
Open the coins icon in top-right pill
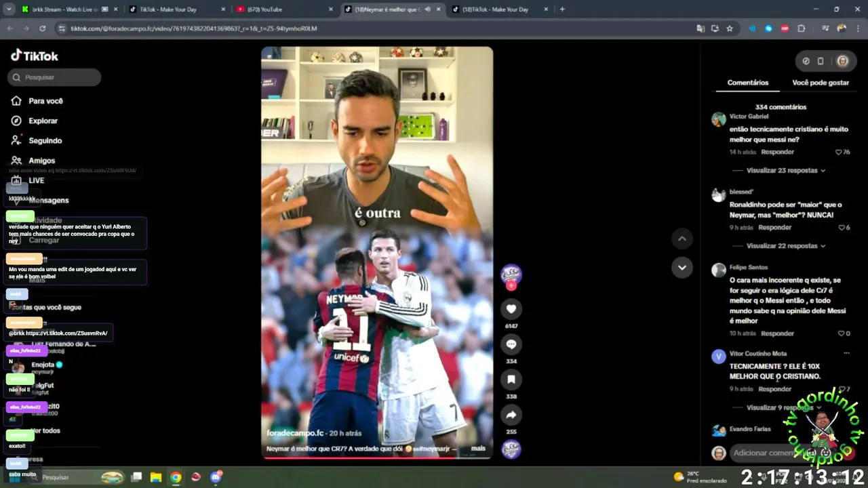(806, 61)
